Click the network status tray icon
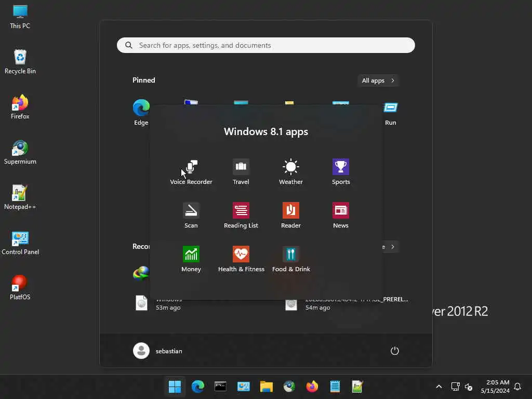The image size is (532, 399). click(455, 387)
